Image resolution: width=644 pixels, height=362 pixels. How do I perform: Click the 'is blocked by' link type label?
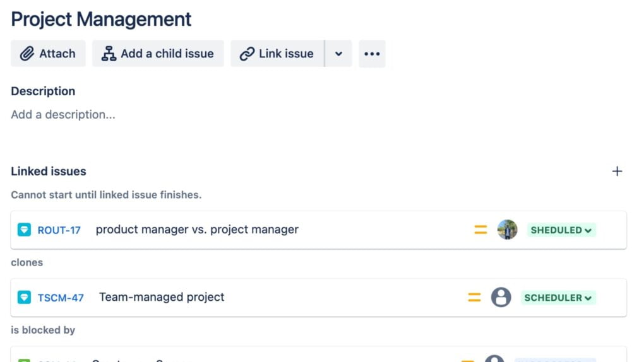coord(43,330)
